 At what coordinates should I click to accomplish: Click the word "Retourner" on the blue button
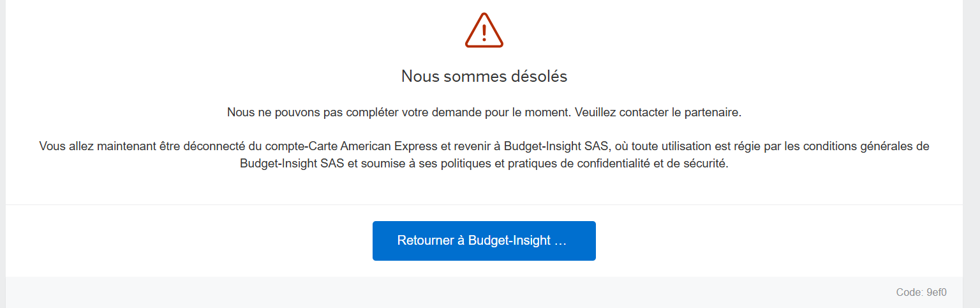(425, 241)
